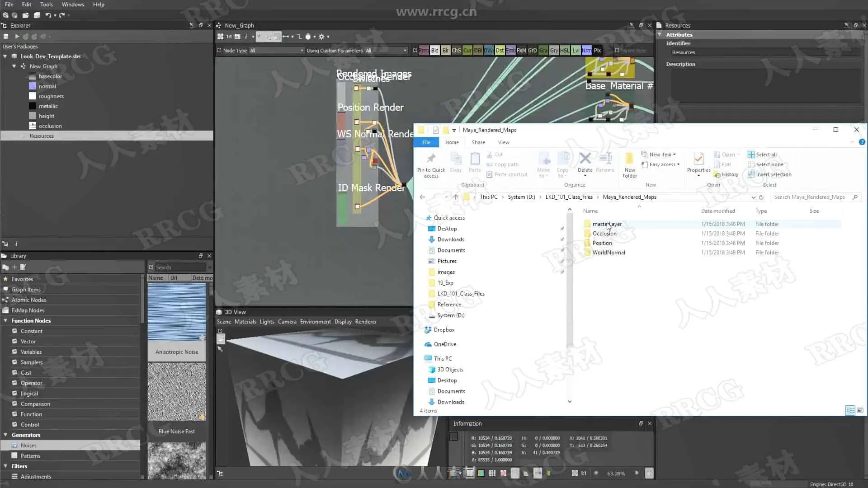The width and height of the screenshot is (868, 488).
Task: Open the Windows menu
Action: click(x=73, y=5)
